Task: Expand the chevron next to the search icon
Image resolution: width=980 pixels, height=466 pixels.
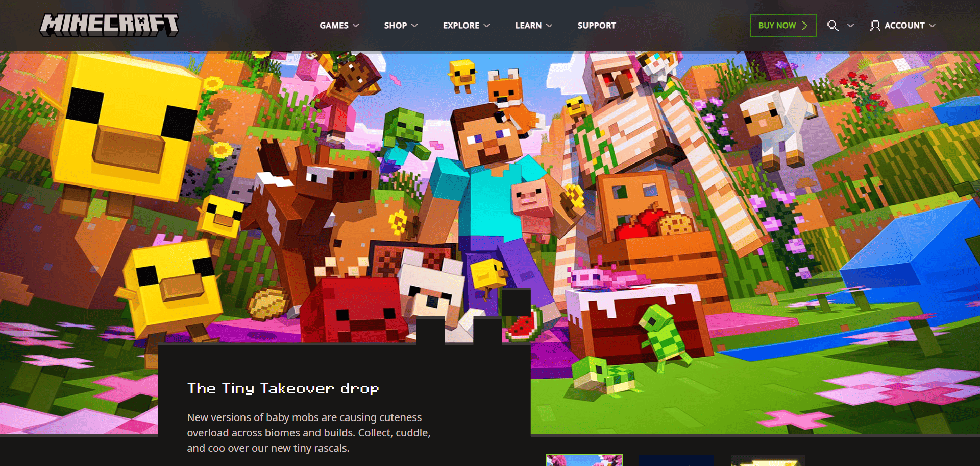Action: click(x=850, y=26)
